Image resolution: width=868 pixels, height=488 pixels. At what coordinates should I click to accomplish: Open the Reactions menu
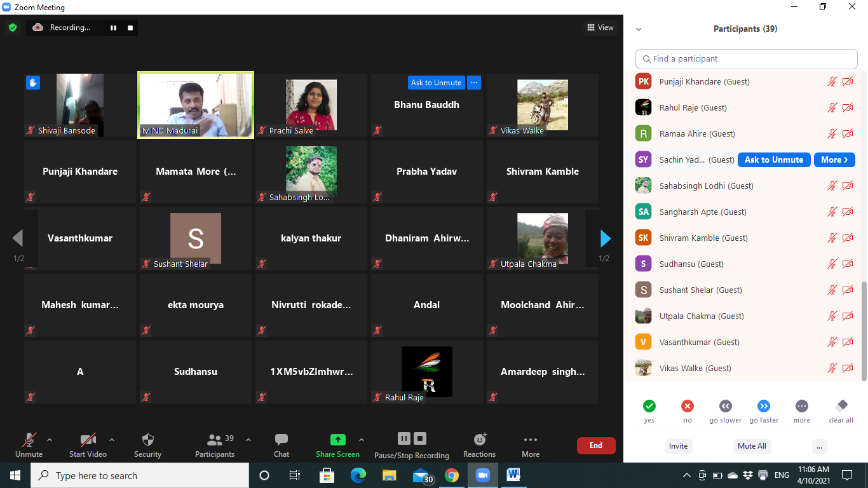[x=479, y=445]
